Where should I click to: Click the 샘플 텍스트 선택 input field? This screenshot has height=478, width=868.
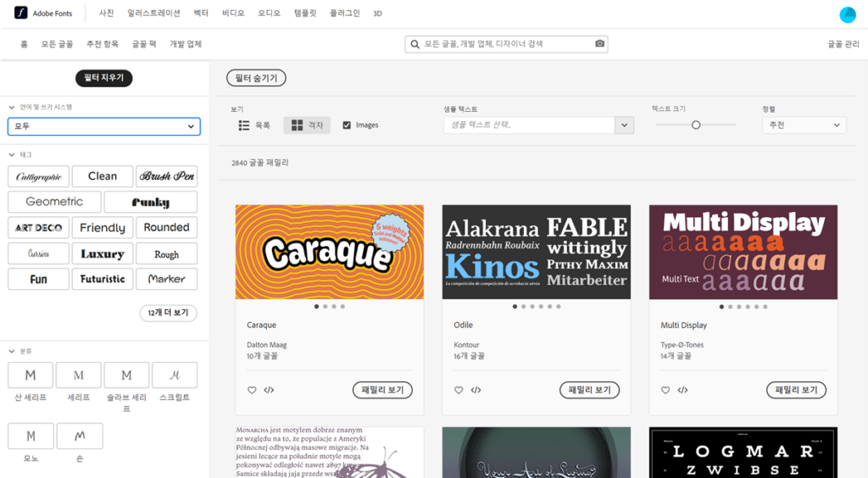coord(529,125)
